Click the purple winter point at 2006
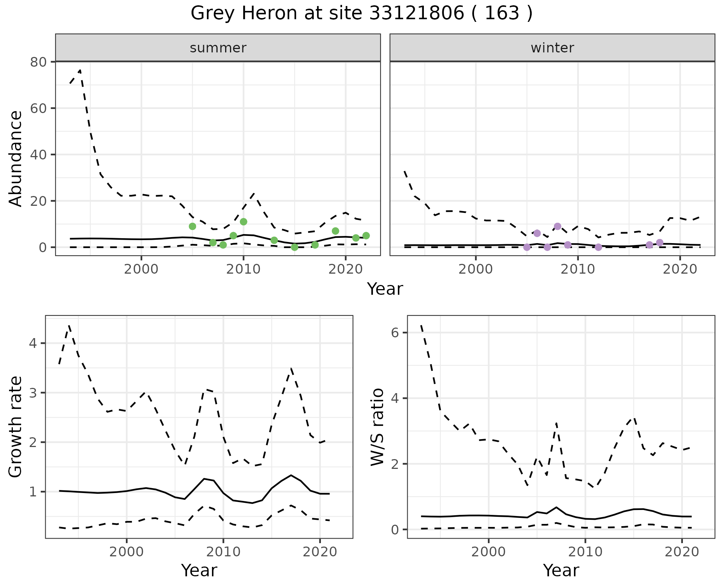 click(537, 233)
